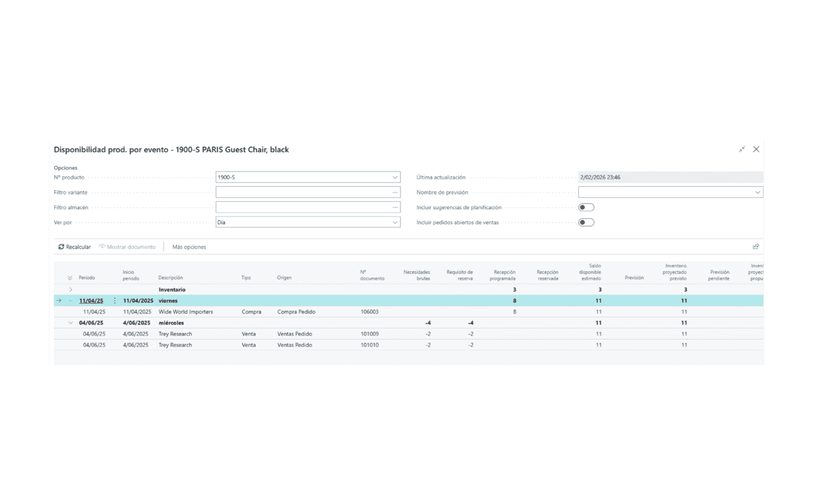Open the Filtro variante lookup ellipsis
This screenshot has height=504, width=813.
(395, 193)
